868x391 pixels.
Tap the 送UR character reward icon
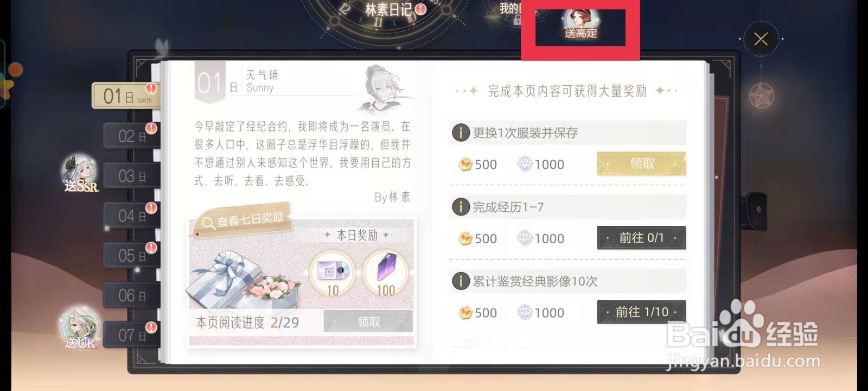click(80, 329)
